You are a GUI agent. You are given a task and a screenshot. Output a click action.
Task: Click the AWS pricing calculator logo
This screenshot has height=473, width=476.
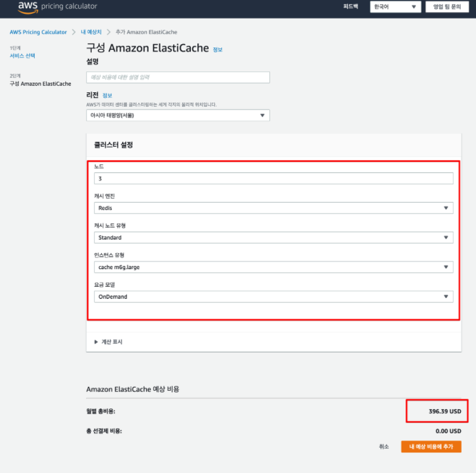point(58,7)
